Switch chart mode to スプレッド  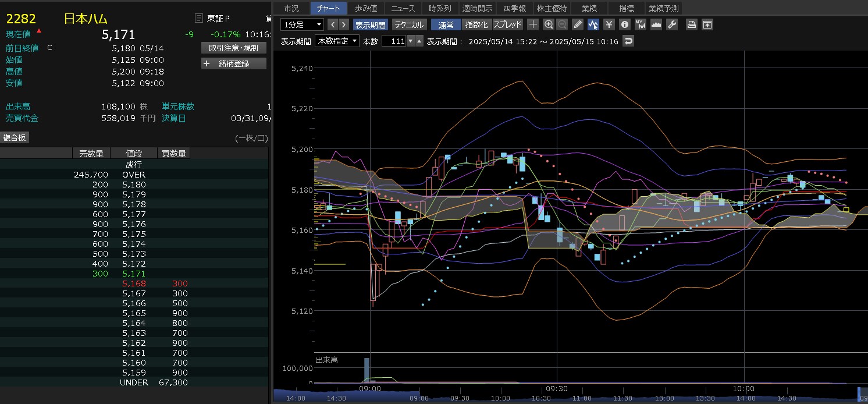click(507, 25)
